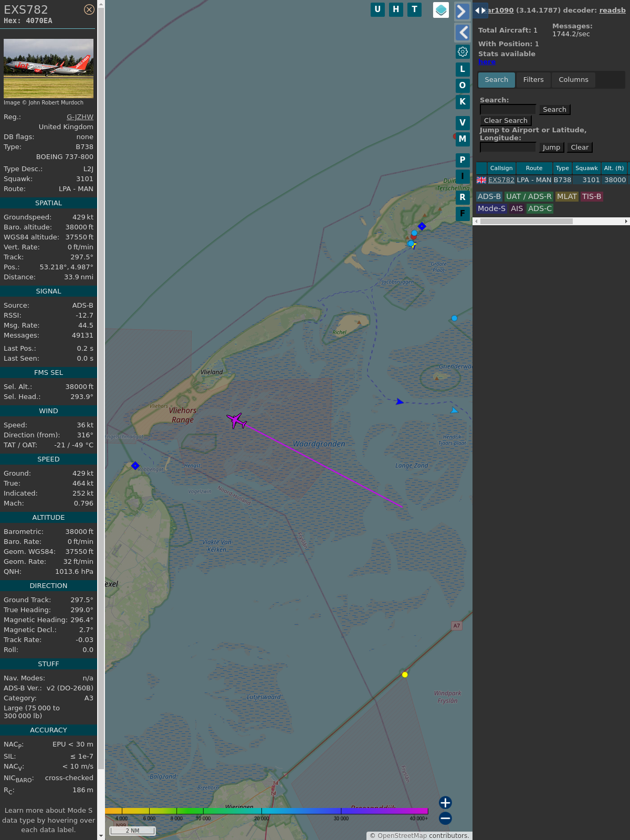Switch to the Columns tab
The height and width of the screenshot is (840, 630).
(573, 80)
